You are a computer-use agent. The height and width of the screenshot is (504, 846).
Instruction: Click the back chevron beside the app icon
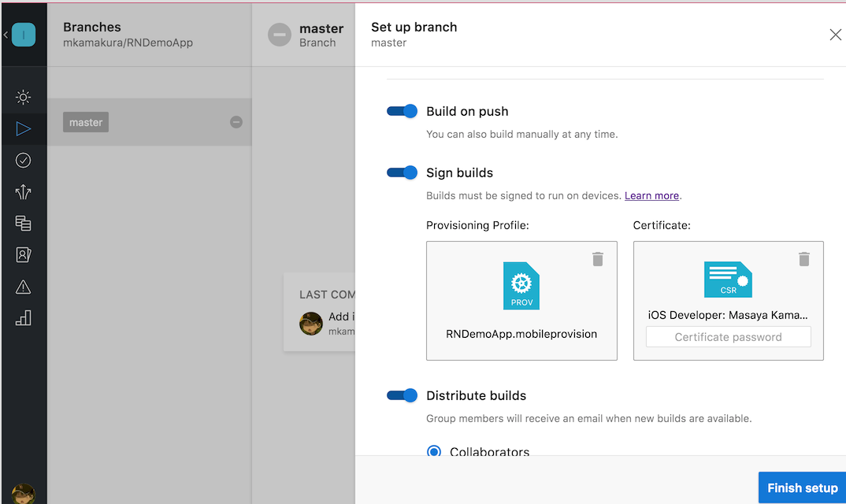6,35
